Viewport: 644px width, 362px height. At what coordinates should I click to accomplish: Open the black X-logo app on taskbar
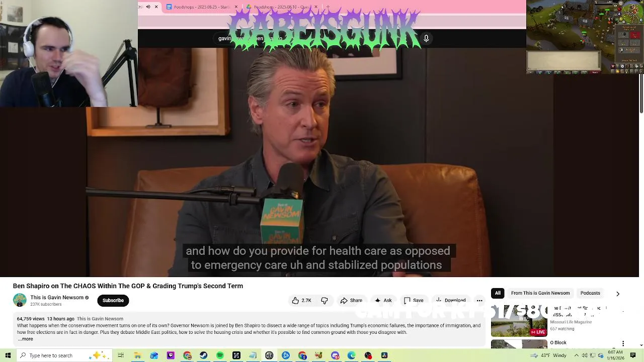point(236,355)
